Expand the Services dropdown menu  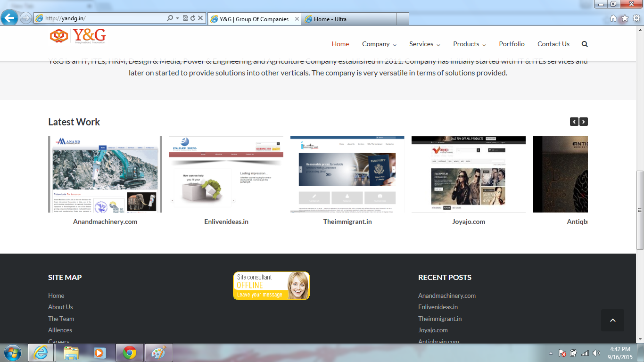click(x=424, y=44)
